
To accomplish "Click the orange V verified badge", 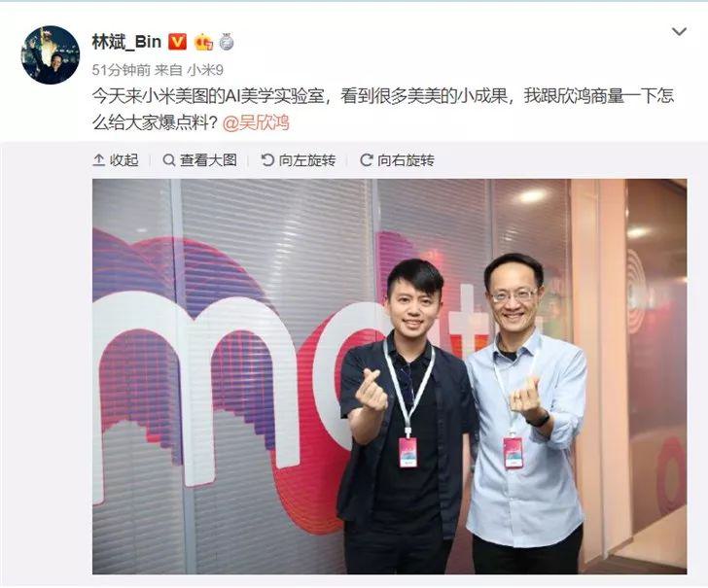I will (177, 42).
